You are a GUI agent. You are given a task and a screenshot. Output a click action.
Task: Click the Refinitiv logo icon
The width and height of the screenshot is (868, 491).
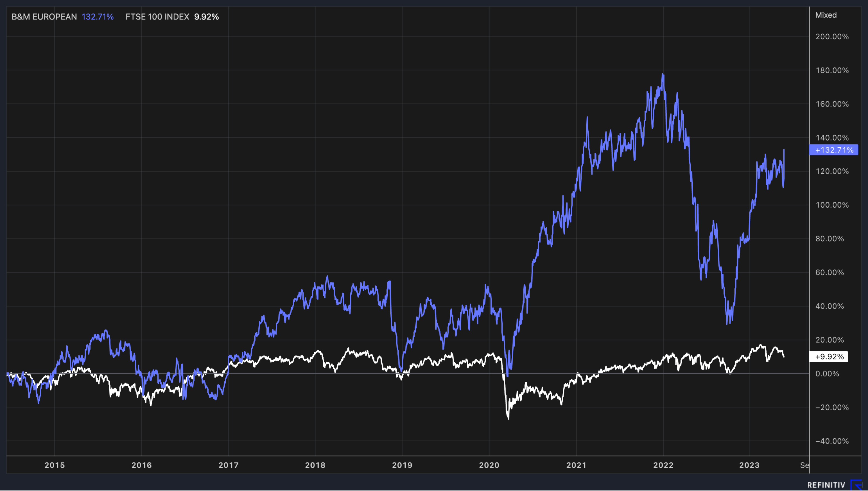(856, 485)
